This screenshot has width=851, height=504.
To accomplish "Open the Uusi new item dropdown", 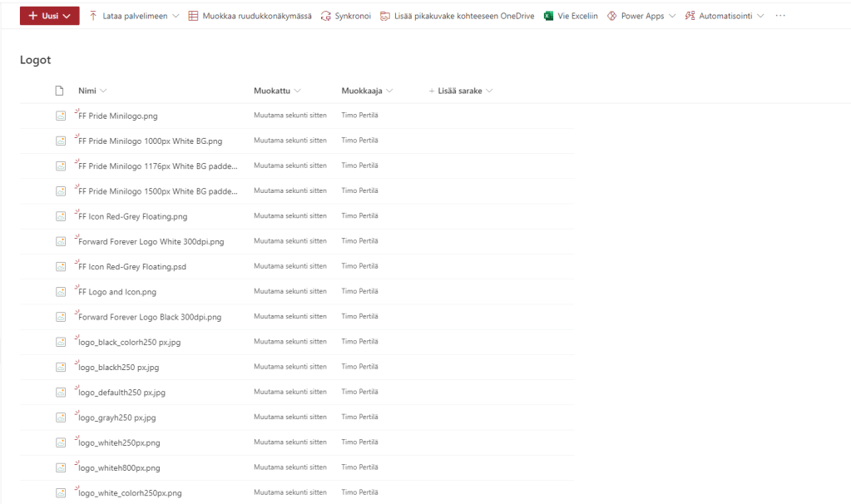I will pyautogui.click(x=50, y=16).
